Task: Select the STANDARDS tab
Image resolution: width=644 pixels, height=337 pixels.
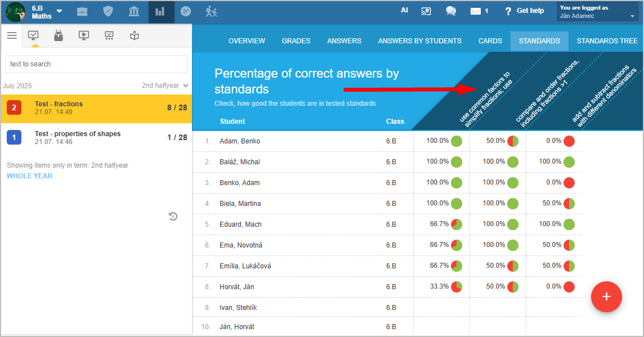Action: tap(539, 41)
